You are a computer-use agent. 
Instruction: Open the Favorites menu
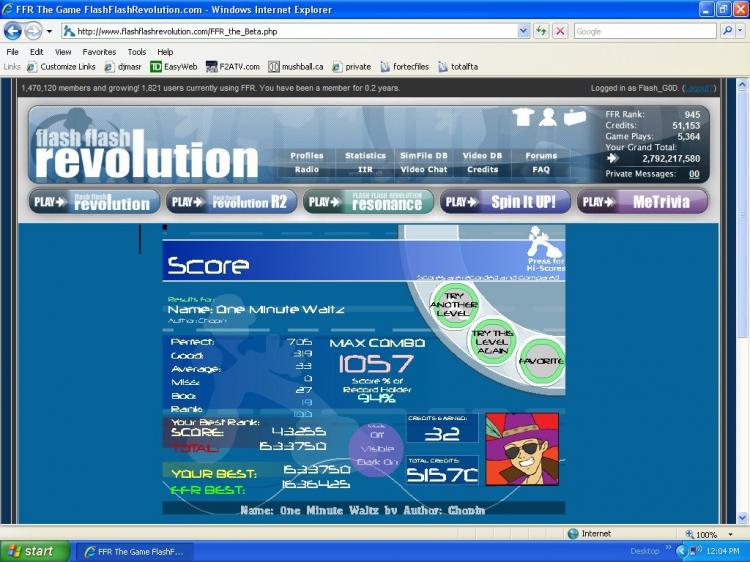(99, 52)
